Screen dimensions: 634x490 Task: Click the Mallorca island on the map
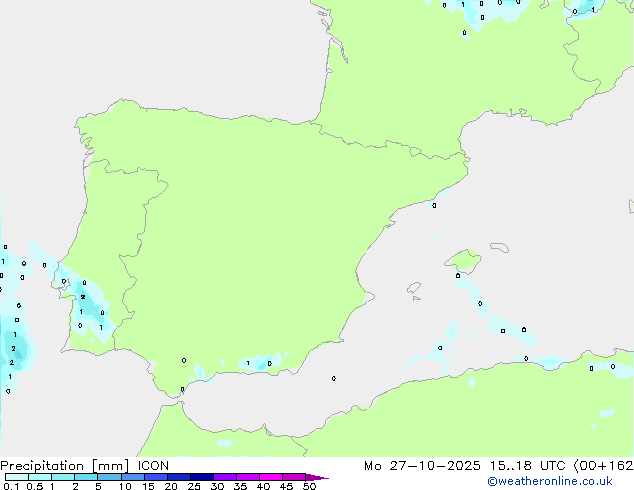click(x=463, y=263)
